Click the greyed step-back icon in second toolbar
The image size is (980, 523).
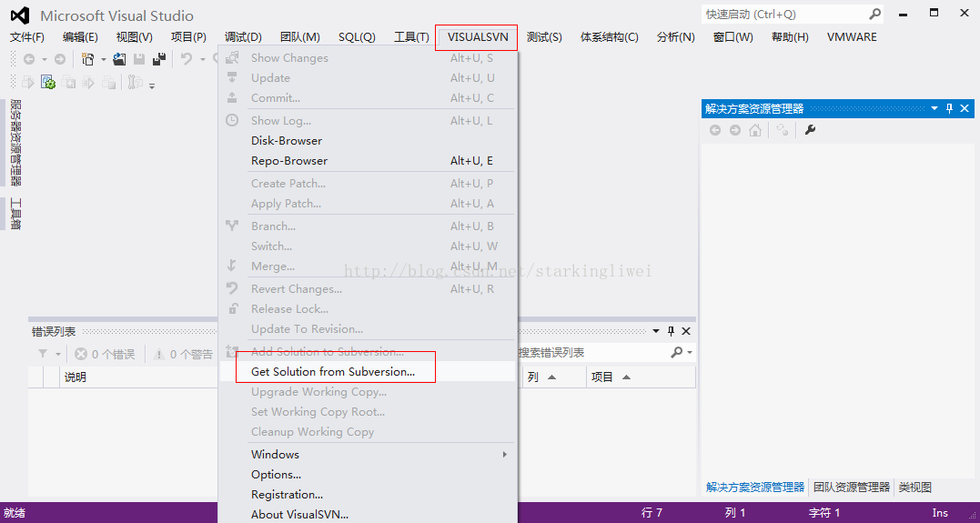coord(69,82)
